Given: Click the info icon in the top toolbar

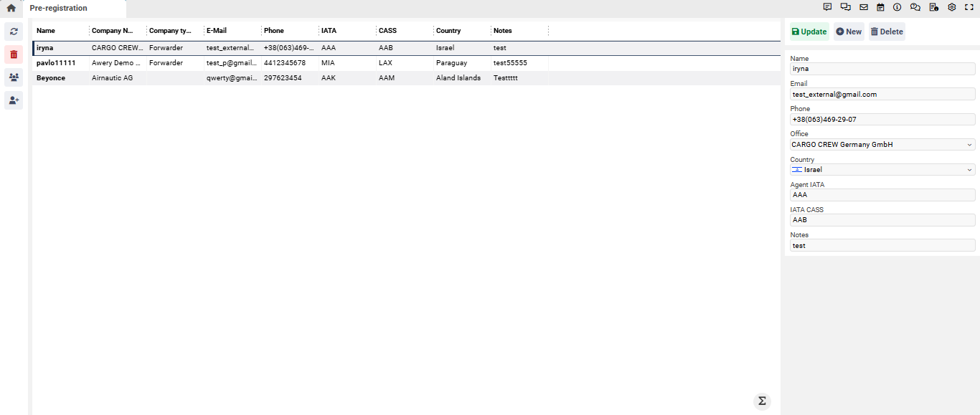Looking at the screenshot, I should click(897, 7).
